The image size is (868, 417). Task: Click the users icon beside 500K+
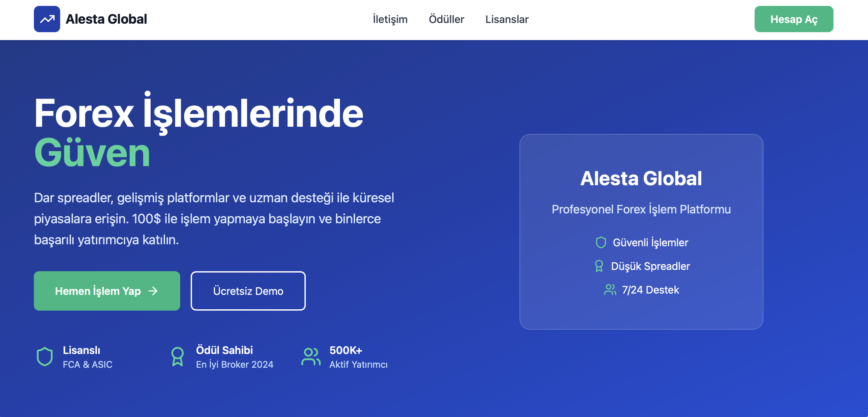point(311,356)
